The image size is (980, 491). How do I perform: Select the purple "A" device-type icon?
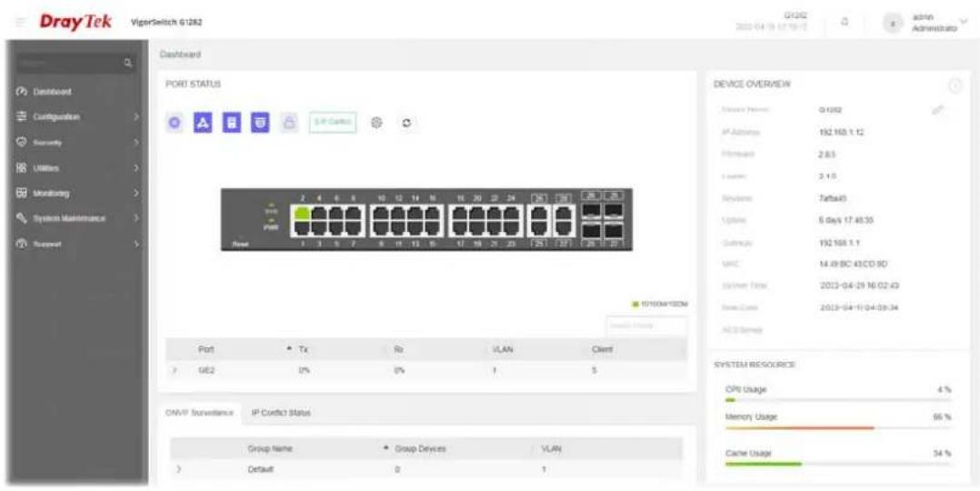coord(202,124)
